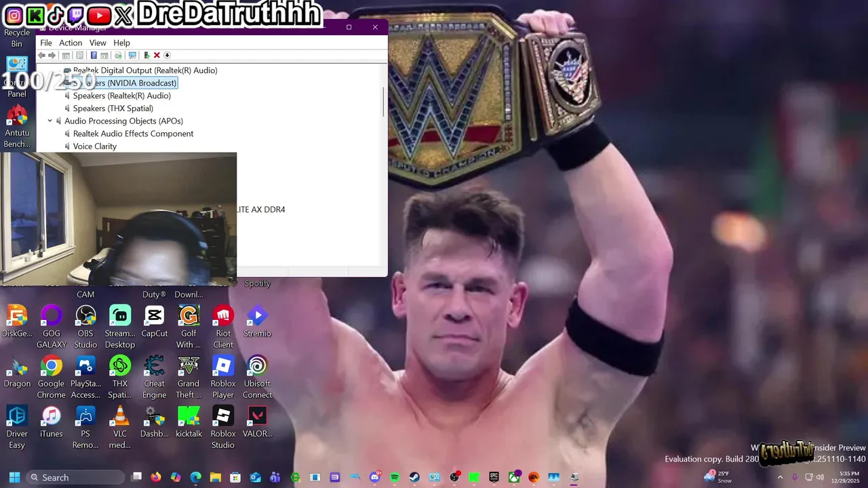
Task: Open Driver Easy desktop shortcut
Action: 17,427
